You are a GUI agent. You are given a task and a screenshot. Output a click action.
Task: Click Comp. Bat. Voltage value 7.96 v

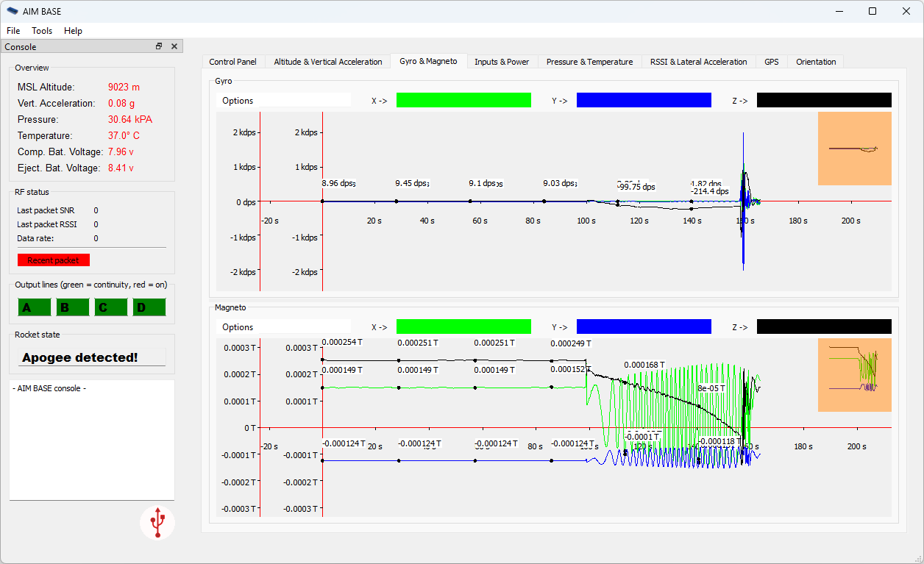click(x=121, y=151)
